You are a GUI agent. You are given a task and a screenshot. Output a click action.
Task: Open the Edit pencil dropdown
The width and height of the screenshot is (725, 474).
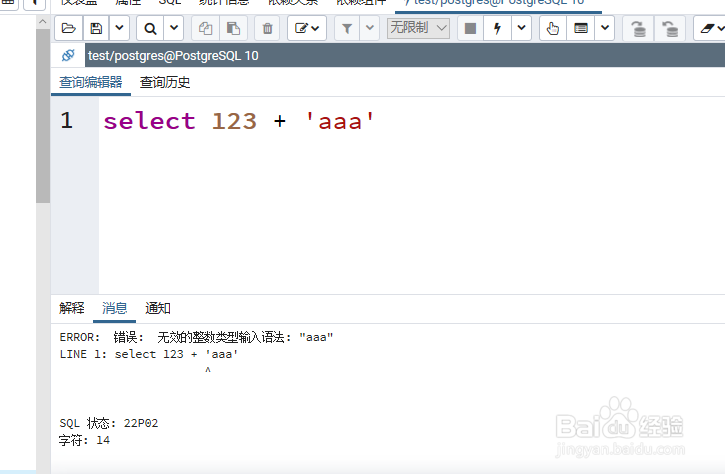(307, 28)
